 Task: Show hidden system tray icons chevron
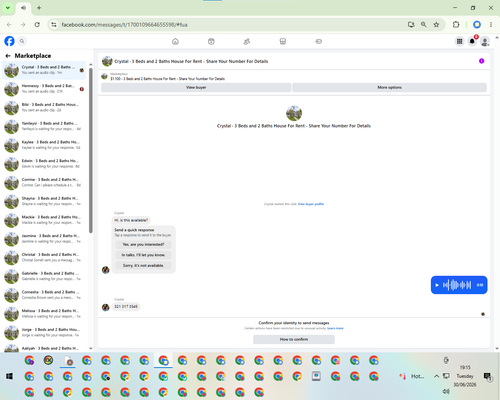(436, 376)
